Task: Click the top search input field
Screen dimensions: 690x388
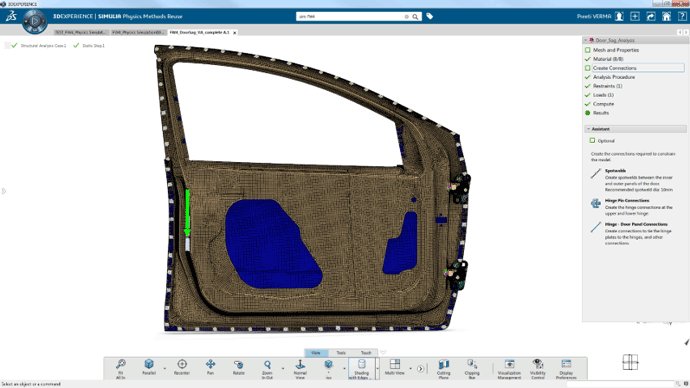Action: click(351, 17)
